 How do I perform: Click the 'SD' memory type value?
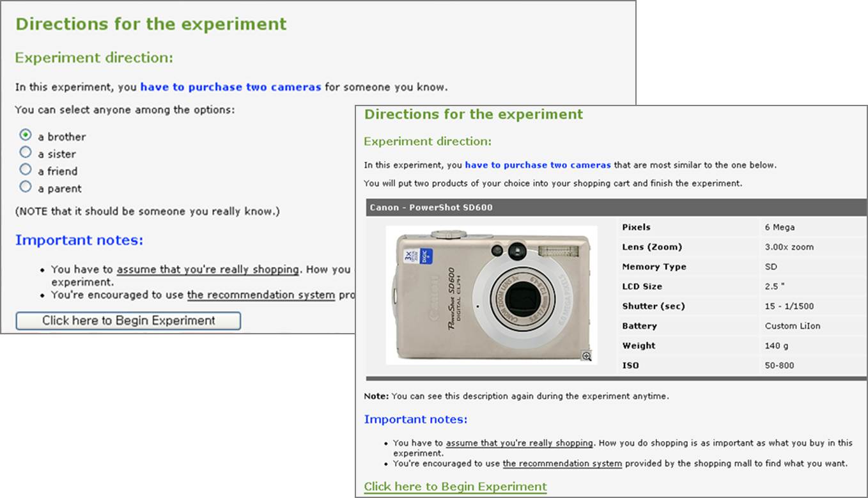click(x=771, y=267)
